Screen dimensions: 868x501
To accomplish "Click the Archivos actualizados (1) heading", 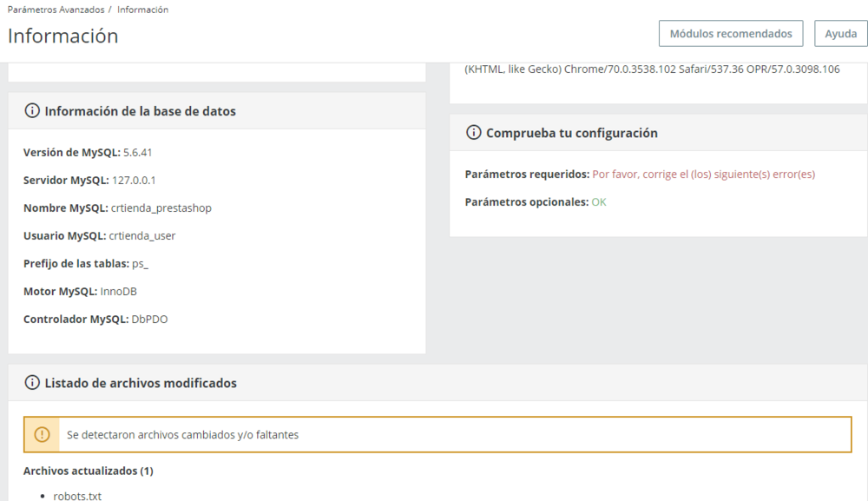I will click(87, 471).
